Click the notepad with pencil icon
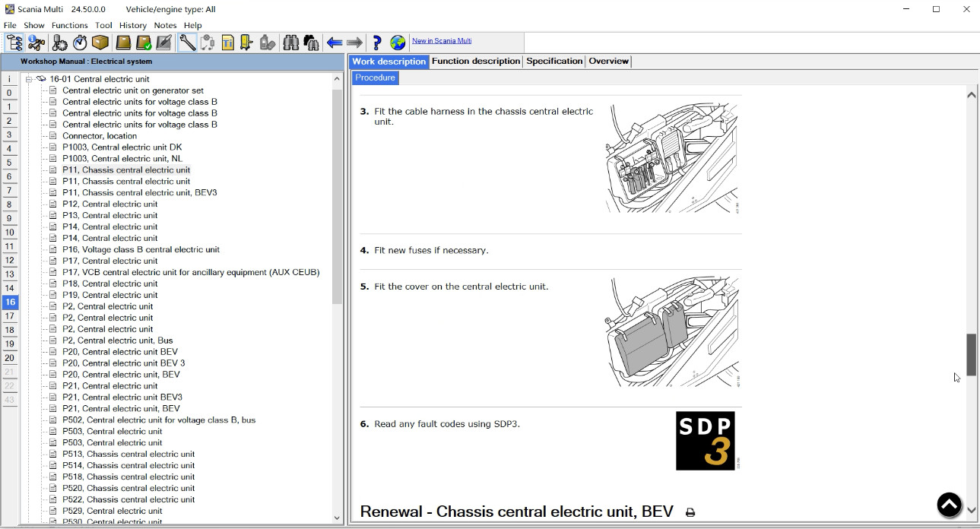 tap(163, 43)
